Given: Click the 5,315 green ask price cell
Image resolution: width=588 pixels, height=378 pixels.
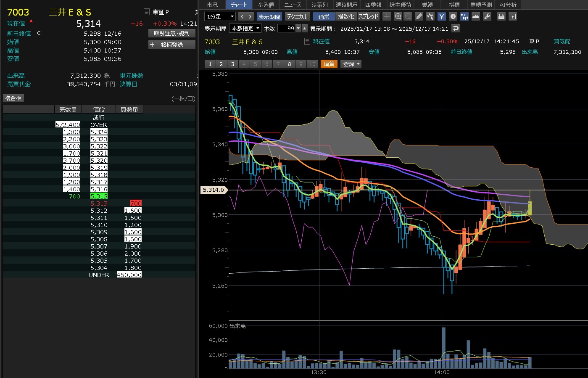Looking at the screenshot, I should (x=99, y=196).
